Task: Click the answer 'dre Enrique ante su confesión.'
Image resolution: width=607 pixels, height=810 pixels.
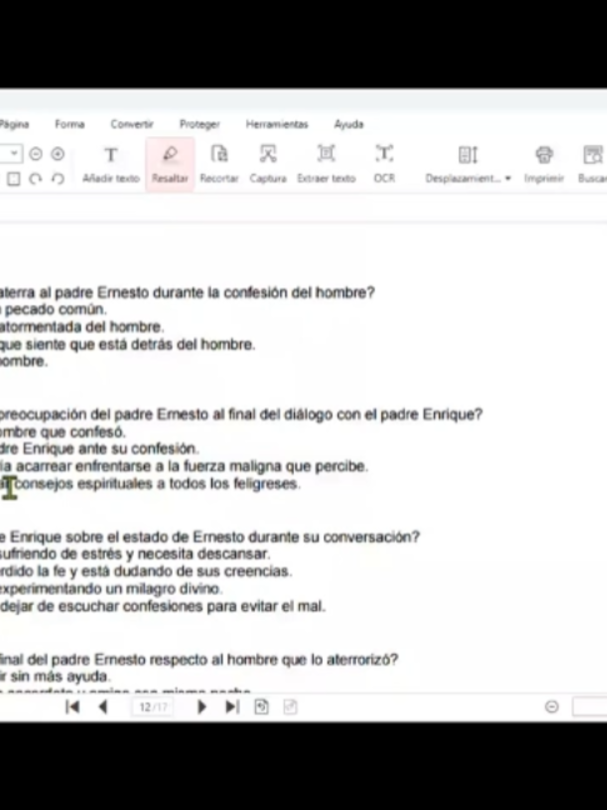Action: click(x=99, y=448)
